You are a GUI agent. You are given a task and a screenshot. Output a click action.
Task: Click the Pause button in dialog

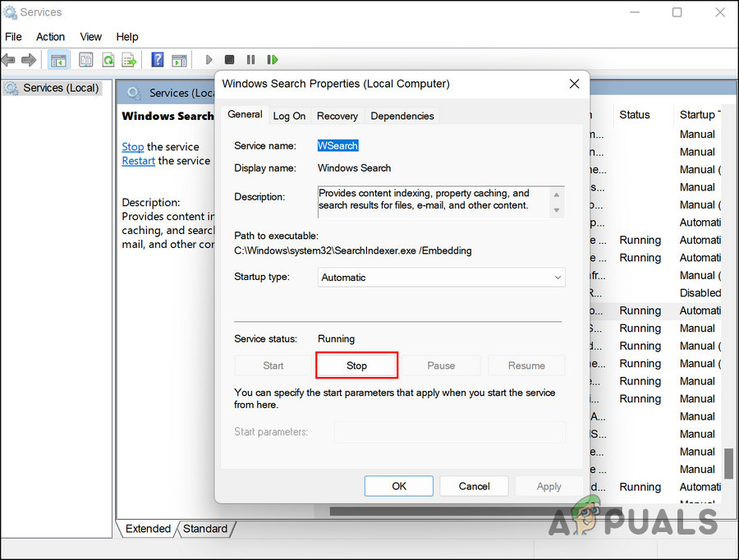click(441, 365)
